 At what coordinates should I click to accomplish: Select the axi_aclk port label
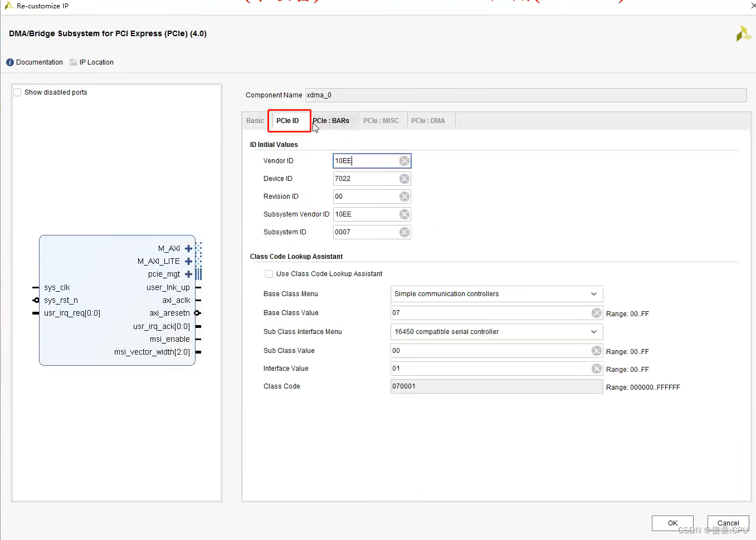point(176,301)
